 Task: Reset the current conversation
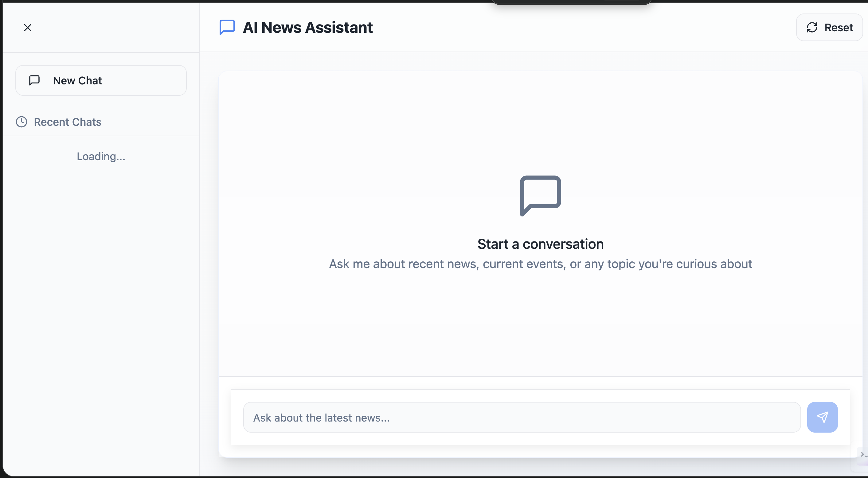tap(829, 27)
